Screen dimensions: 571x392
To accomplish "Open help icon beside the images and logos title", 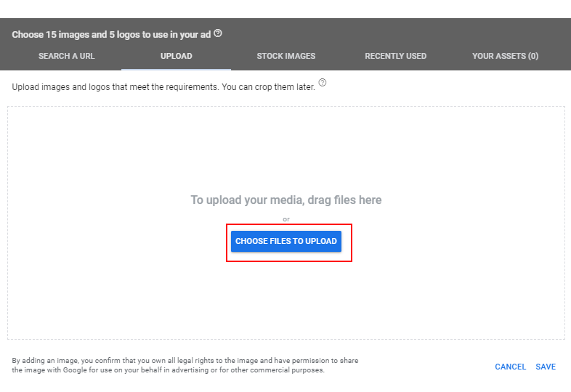I will [x=218, y=33].
